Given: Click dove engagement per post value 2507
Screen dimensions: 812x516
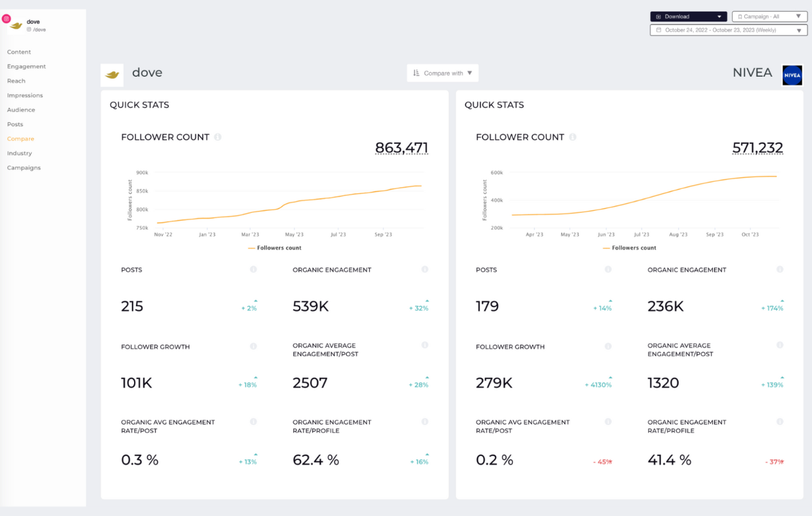Looking at the screenshot, I should pos(310,383).
